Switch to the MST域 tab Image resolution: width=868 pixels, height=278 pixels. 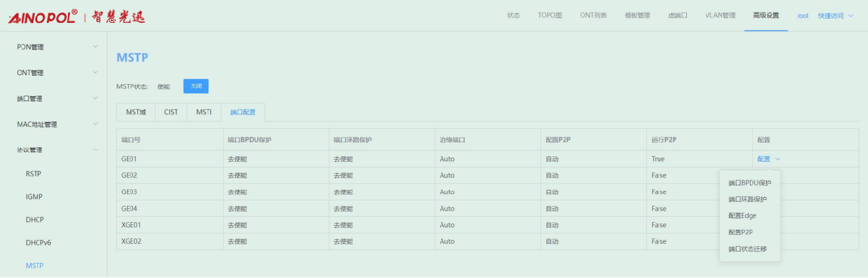click(x=136, y=112)
